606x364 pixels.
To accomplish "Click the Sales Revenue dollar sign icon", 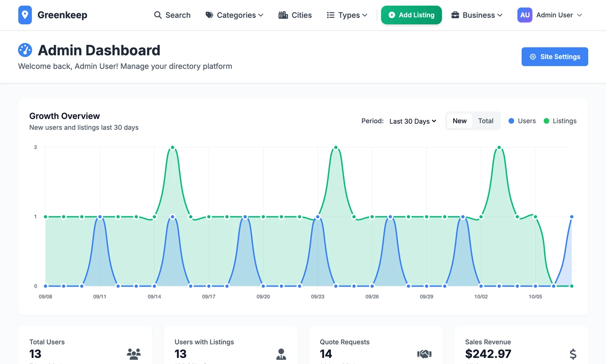I will click(573, 354).
